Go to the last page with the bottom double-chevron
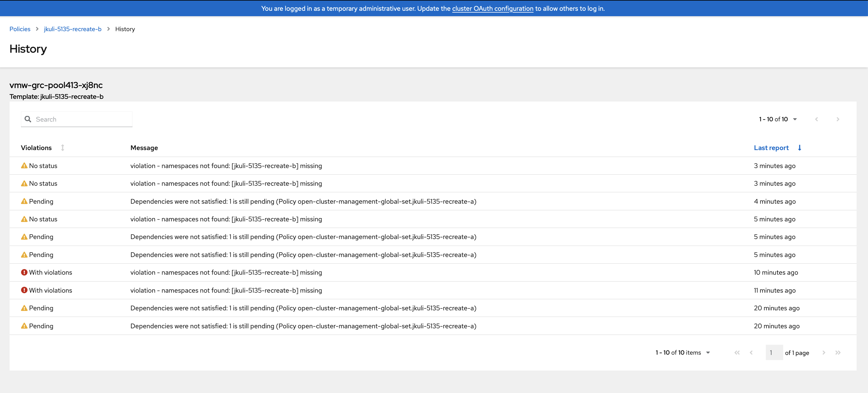Image resolution: width=868 pixels, height=393 pixels. click(838, 353)
